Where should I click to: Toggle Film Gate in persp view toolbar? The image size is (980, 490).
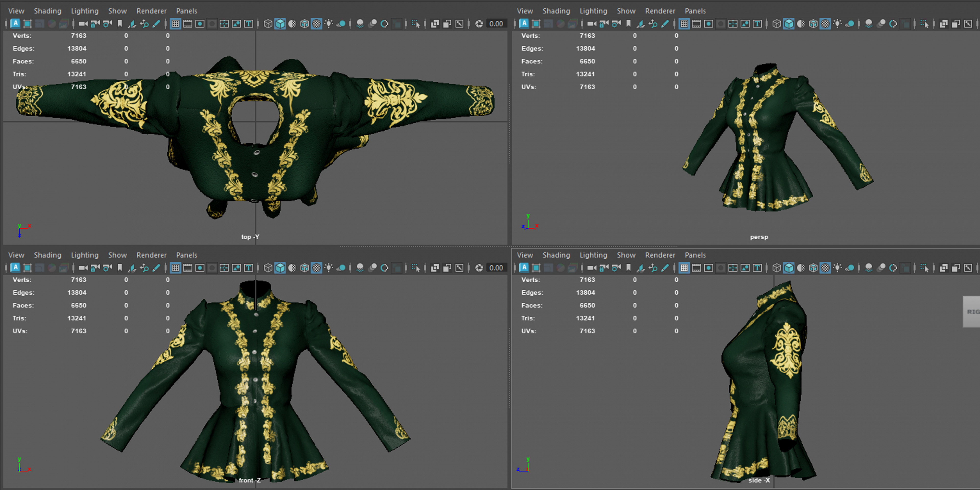pos(696,23)
